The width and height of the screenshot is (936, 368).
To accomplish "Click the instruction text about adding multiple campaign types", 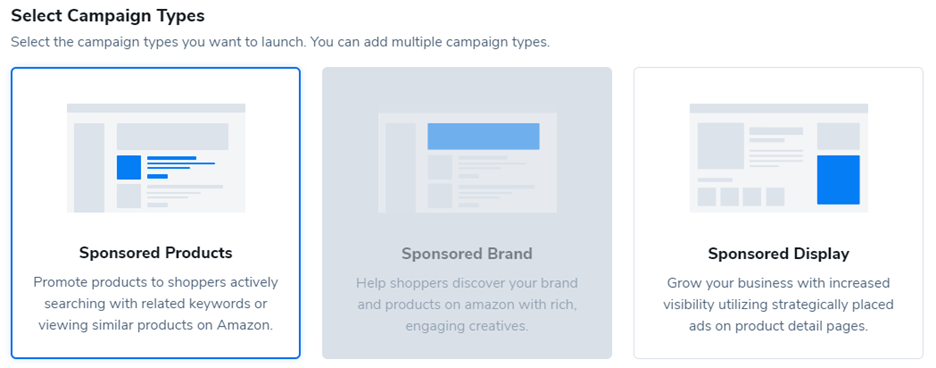I will (x=280, y=43).
